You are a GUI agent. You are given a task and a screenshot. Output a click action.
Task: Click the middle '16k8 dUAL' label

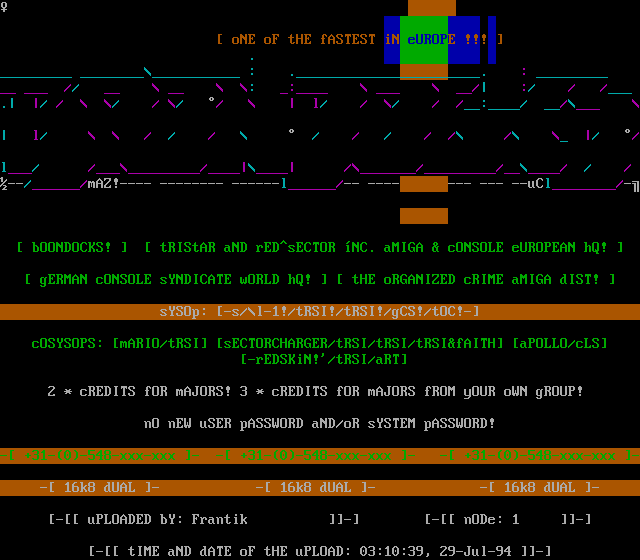click(316, 487)
